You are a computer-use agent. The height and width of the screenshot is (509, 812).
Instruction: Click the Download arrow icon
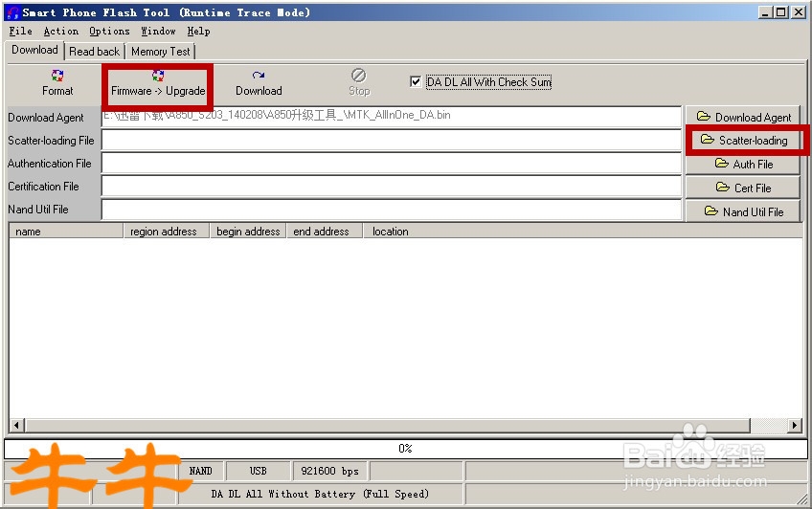(259, 76)
